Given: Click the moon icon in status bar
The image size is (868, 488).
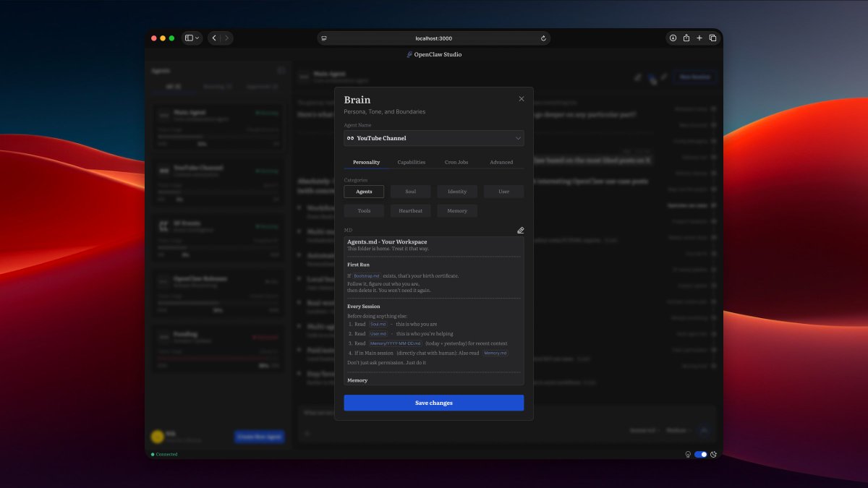Looking at the screenshot, I should (713, 454).
